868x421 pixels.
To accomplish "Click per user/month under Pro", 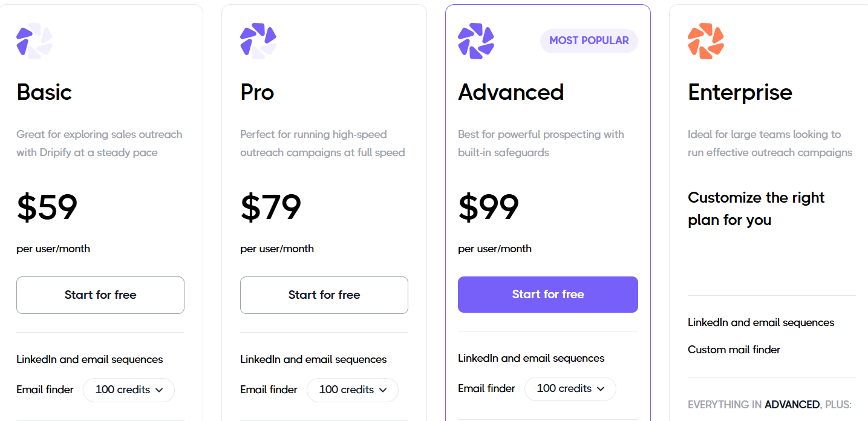I will pos(277,248).
